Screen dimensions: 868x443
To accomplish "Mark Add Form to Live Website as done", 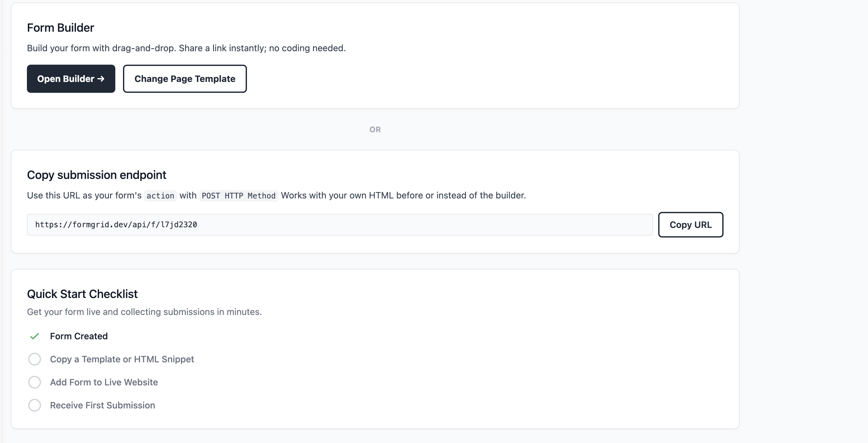I will [x=34, y=382].
